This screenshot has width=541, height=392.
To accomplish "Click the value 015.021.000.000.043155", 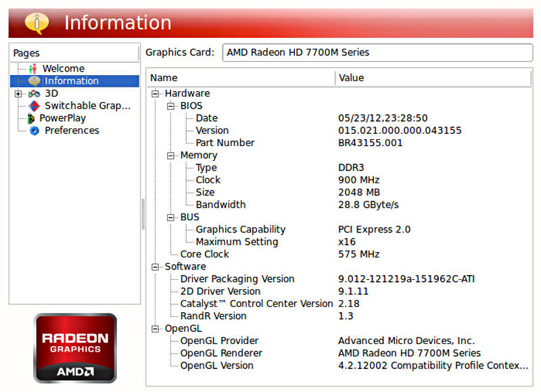I will 400,130.
